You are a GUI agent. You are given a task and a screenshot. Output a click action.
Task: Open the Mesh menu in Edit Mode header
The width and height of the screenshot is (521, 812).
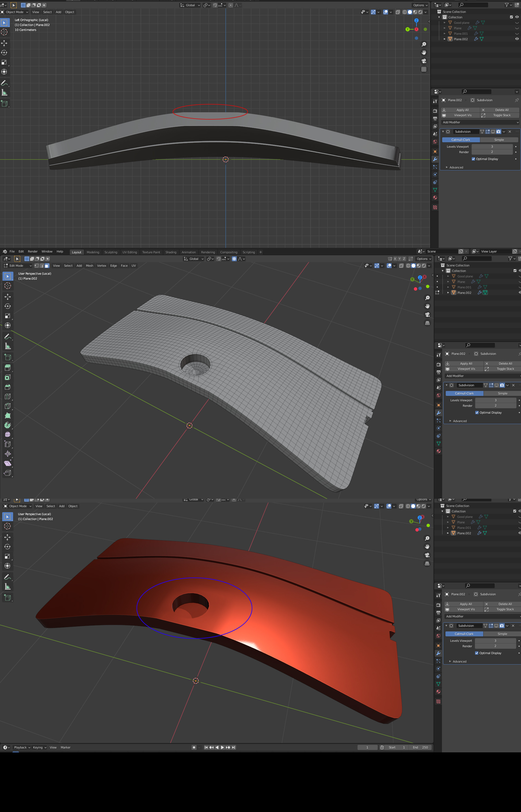click(x=89, y=265)
